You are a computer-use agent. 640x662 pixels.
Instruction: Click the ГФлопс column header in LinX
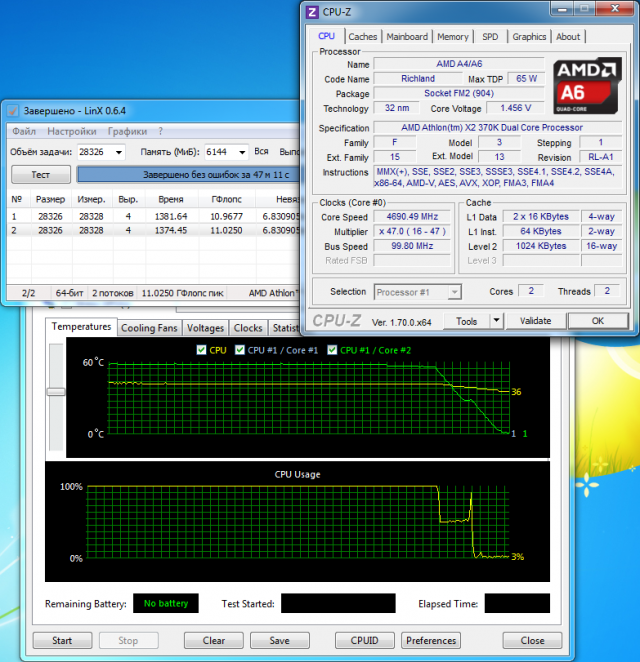(227, 199)
